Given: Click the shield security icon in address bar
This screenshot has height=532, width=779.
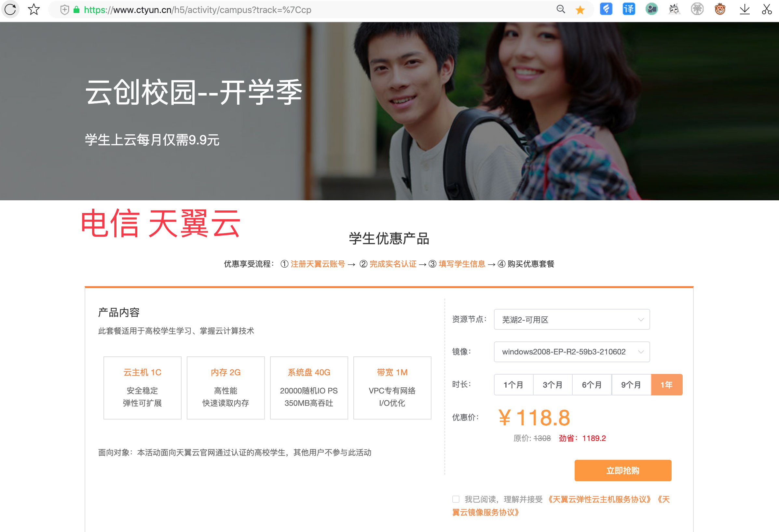Looking at the screenshot, I should point(65,10).
